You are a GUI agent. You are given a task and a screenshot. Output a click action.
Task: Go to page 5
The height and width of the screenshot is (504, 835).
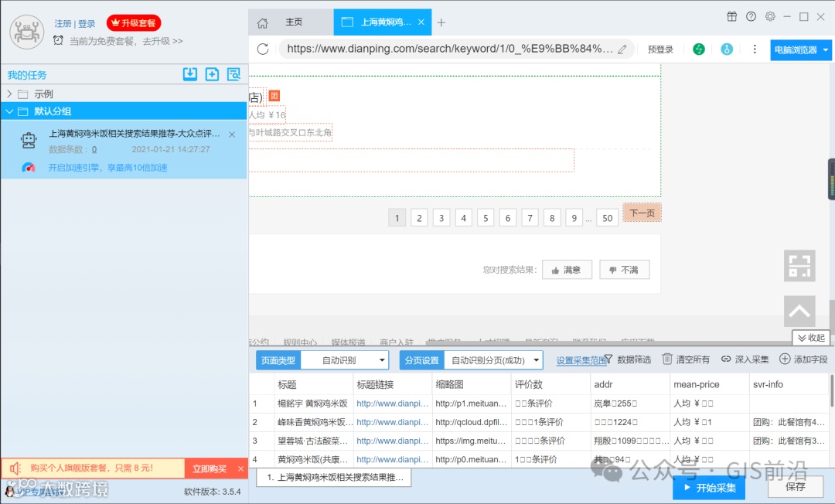click(486, 218)
